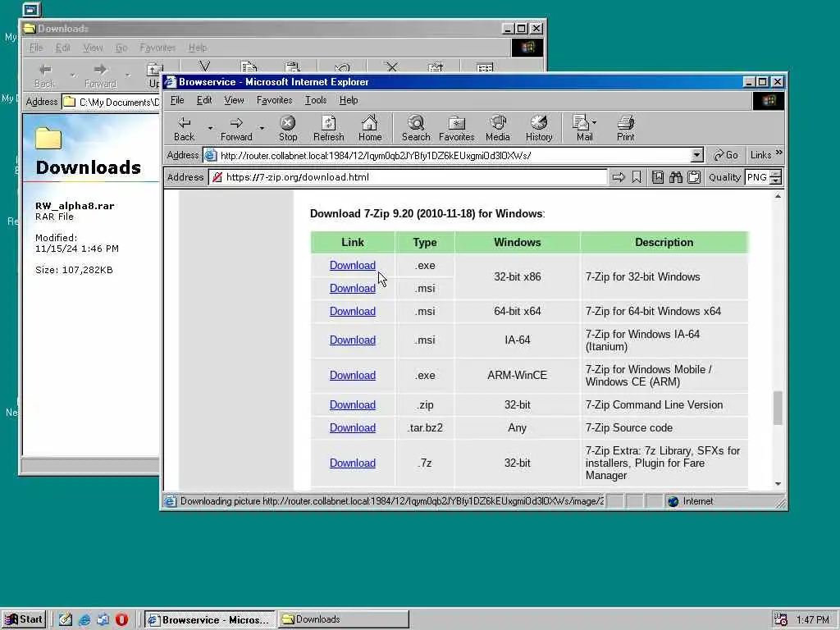Click the Downloads window address field

[x=112, y=102]
